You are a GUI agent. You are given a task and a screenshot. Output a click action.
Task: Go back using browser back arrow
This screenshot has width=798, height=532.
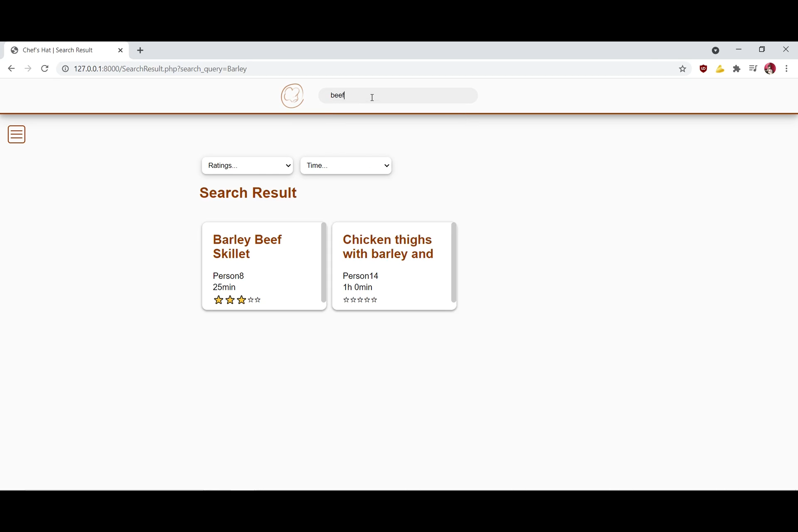coord(11,69)
